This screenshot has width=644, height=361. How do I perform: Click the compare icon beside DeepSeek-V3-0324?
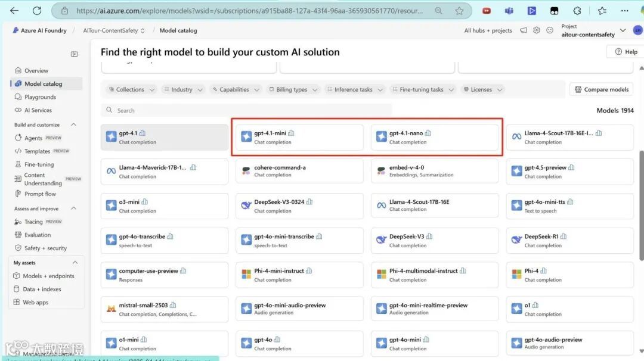click(309, 202)
